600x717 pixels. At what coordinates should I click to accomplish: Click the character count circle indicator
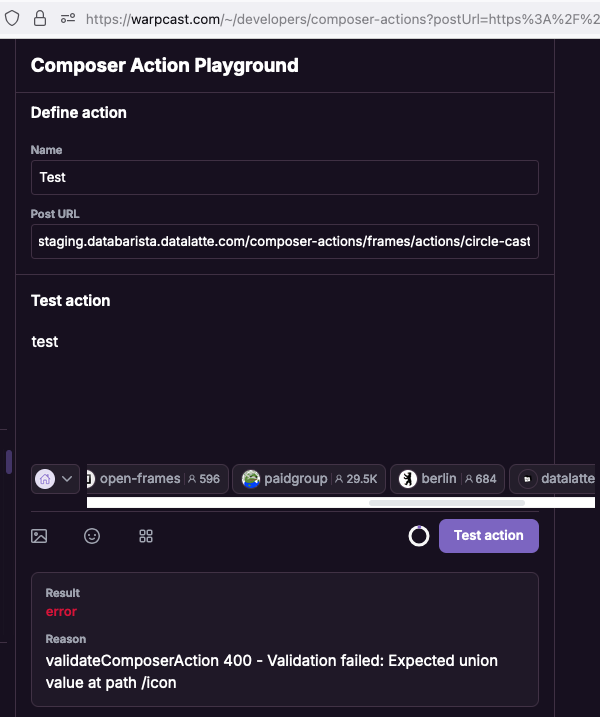[418, 536]
